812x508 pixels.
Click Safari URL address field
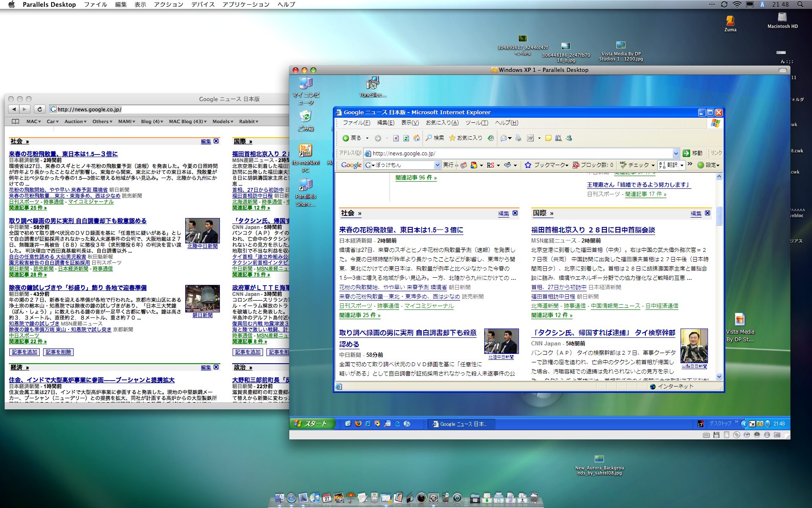coord(169,109)
